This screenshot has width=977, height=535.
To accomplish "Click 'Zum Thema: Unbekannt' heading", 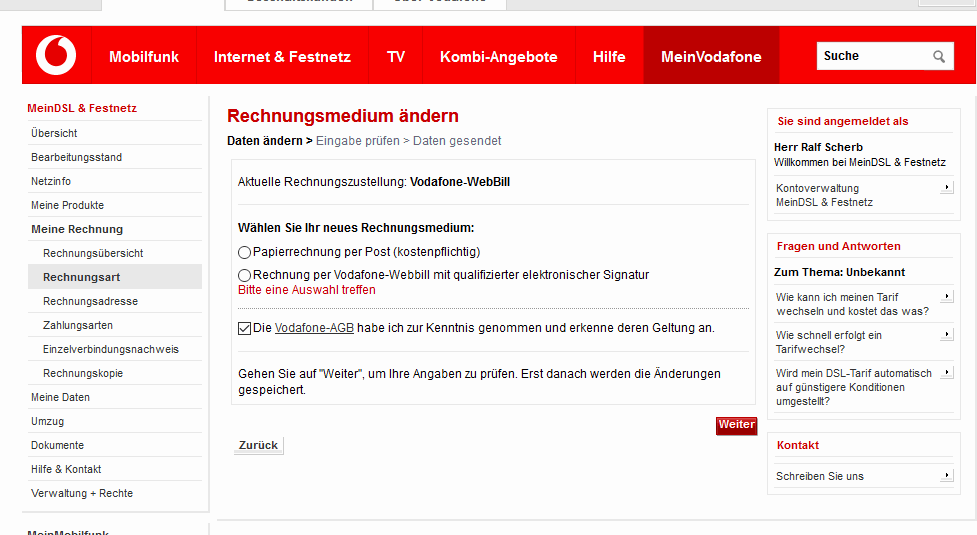I will pyautogui.click(x=839, y=272).
